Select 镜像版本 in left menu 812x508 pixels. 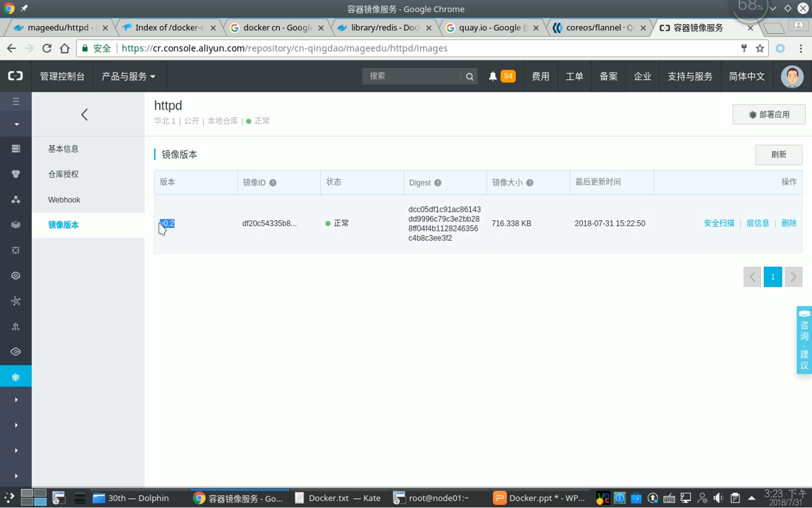(63, 225)
